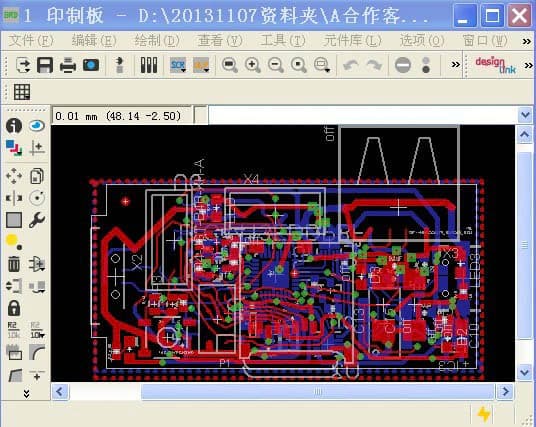Print the board layout
The height and width of the screenshot is (427, 536).
coord(68,65)
